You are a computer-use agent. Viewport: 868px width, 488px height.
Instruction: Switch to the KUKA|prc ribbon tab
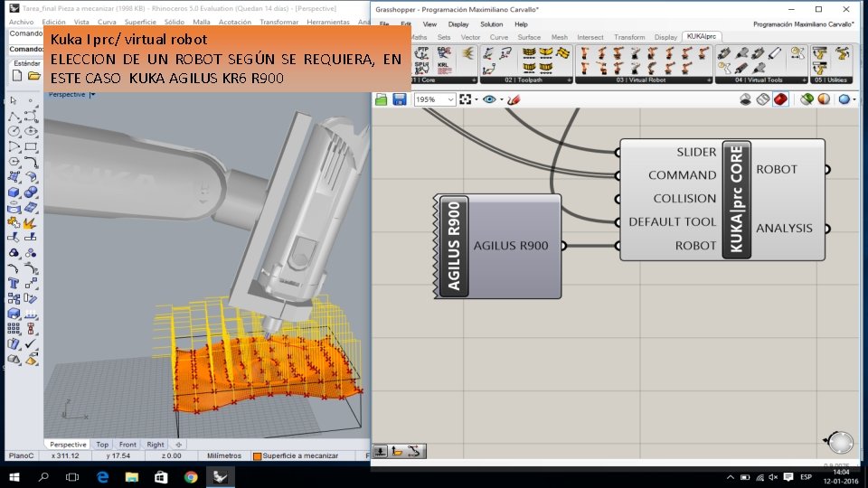[701, 36]
